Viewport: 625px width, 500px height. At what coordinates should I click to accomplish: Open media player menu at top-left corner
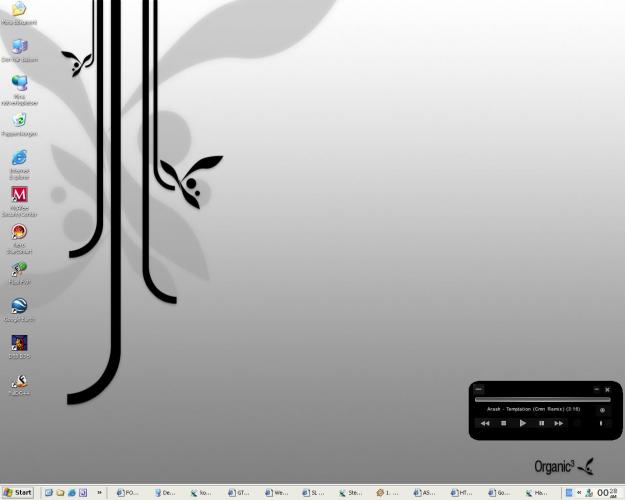479,389
